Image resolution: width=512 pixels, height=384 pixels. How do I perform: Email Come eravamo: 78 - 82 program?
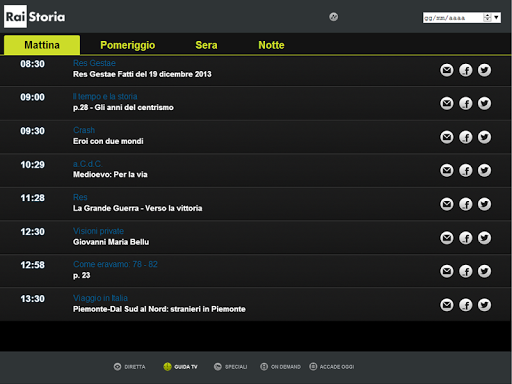pyautogui.click(x=447, y=271)
